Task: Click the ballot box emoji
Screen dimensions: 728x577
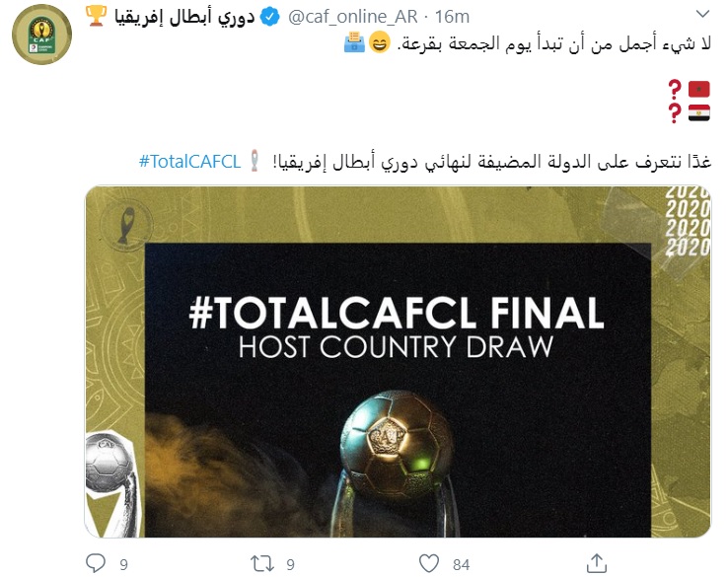Action: click(355, 42)
